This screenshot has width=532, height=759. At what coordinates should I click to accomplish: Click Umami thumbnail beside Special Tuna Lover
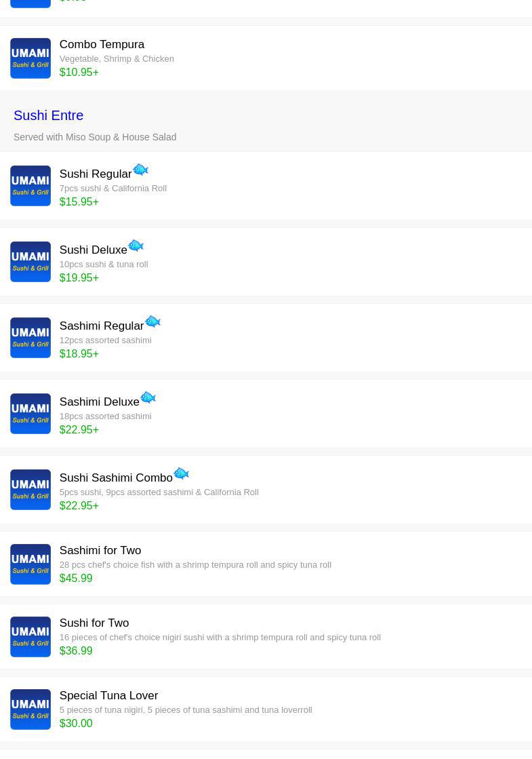pos(30,709)
